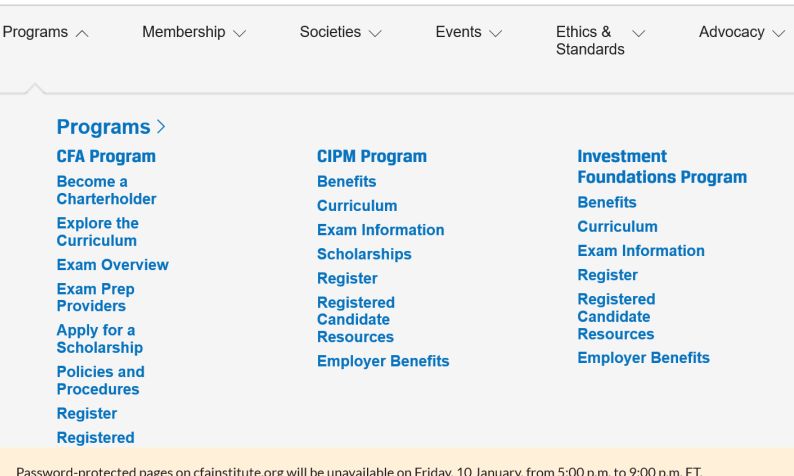The image size is (794, 476).
Task: Select Explore the Curriculum link
Action: (x=98, y=232)
